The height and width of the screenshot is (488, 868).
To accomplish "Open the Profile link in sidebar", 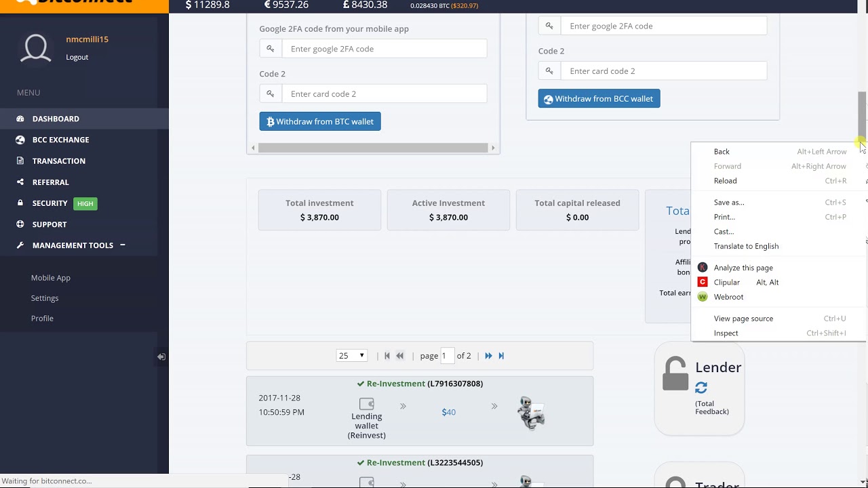I will (x=42, y=319).
